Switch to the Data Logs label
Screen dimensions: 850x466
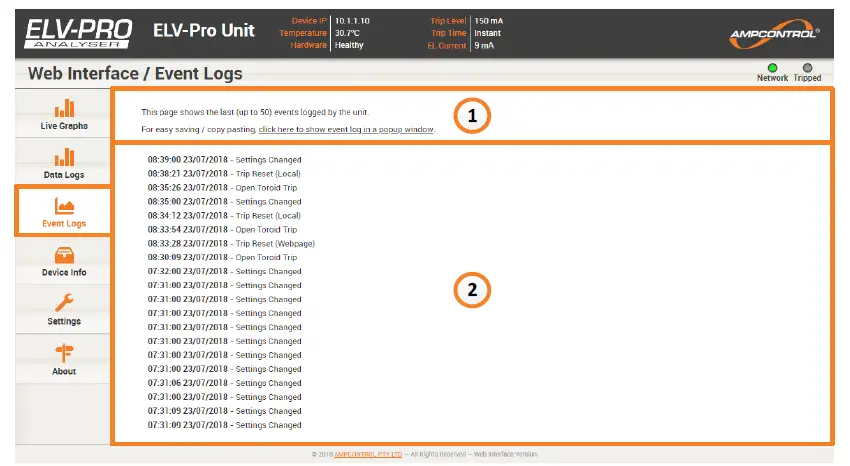point(64,175)
